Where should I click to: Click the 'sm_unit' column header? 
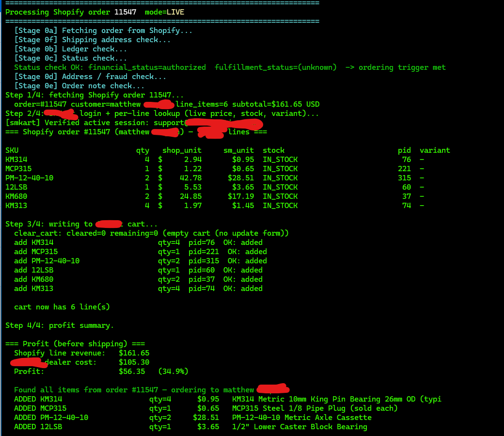pos(238,151)
